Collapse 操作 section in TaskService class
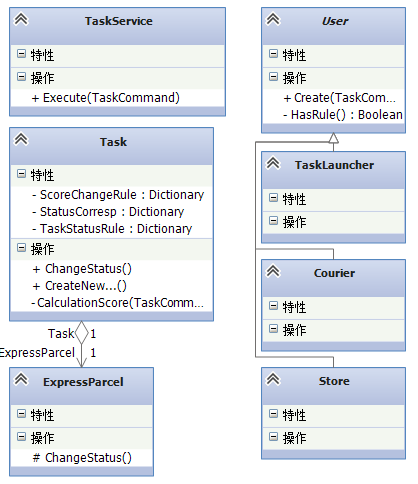Image resolution: width=418 pixels, height=484 pixels. coord(21,77)
